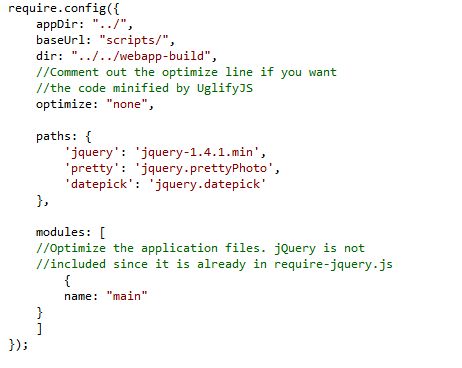Click the '//included since it is already' comment

click(x=214, y=264)
